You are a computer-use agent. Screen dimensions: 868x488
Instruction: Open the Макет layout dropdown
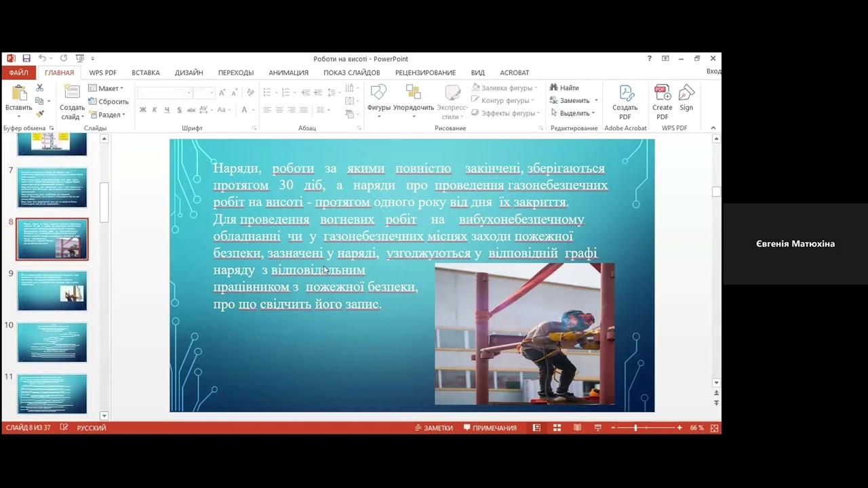(106, 88)
